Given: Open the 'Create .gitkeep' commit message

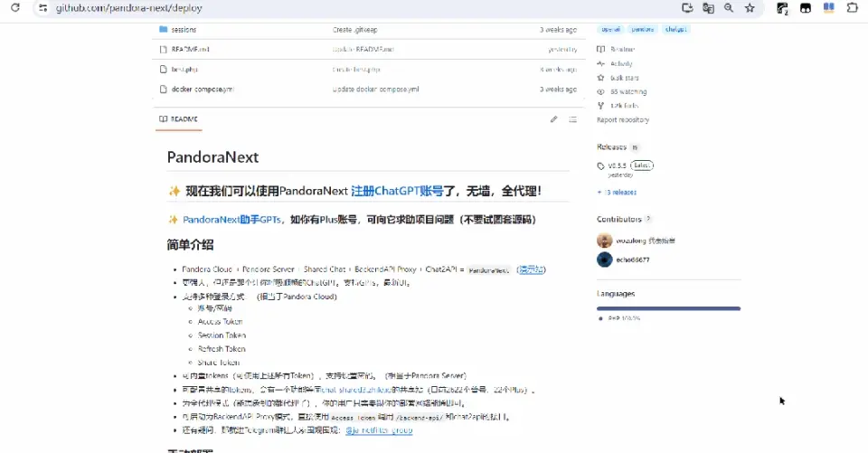Looking at the screenshot, I should [x=354, y=29].
